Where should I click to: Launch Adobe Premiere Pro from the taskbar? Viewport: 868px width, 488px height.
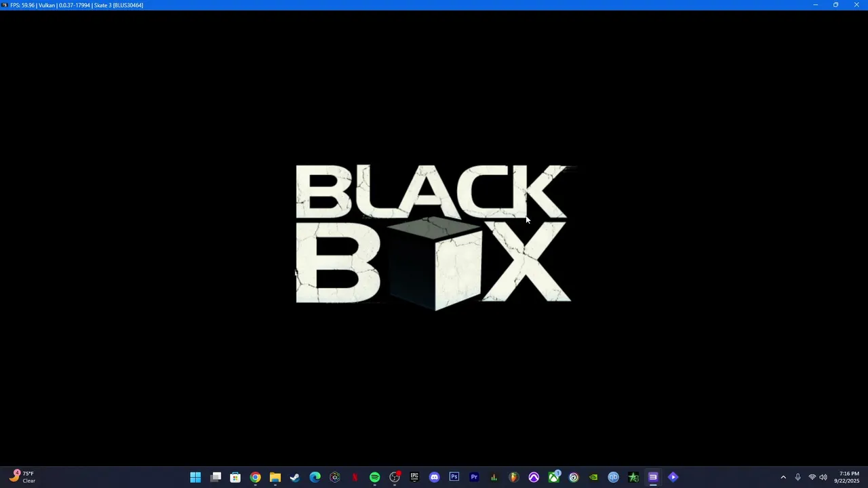coord(474,477)
